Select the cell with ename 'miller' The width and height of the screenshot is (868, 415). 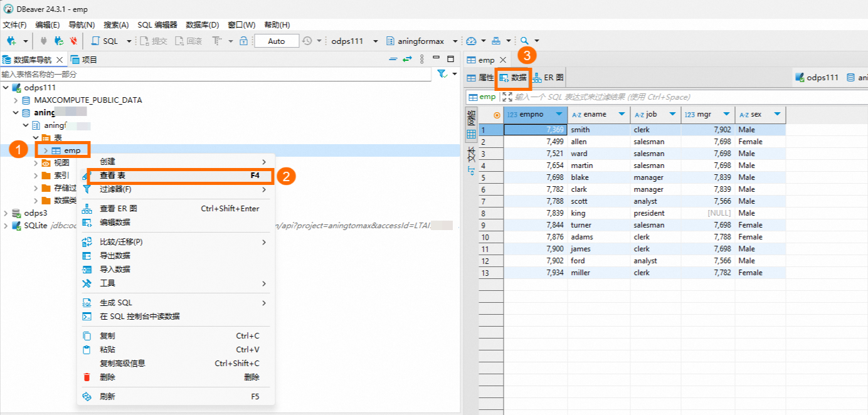point(599,273)
